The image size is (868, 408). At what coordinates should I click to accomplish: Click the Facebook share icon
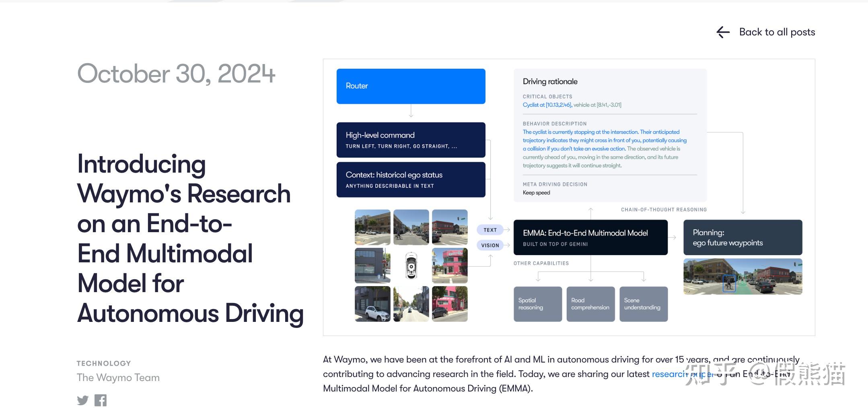pos(101,400)
